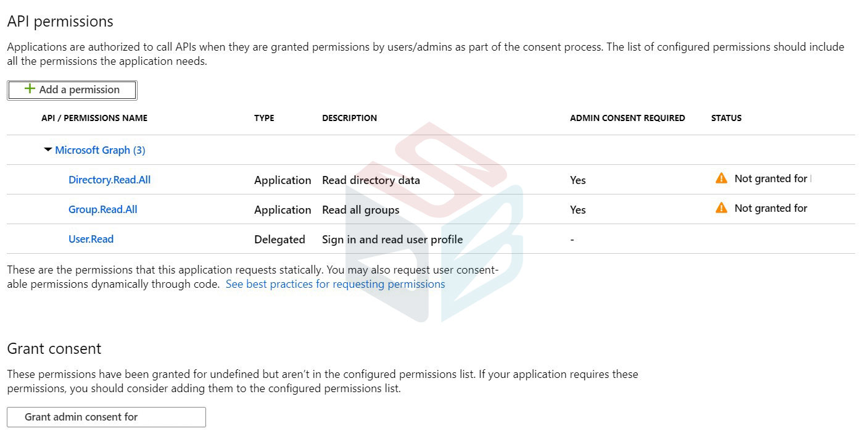868x444 pixels.
Task: Click the Add a permission button
Action: click(72, 89)
